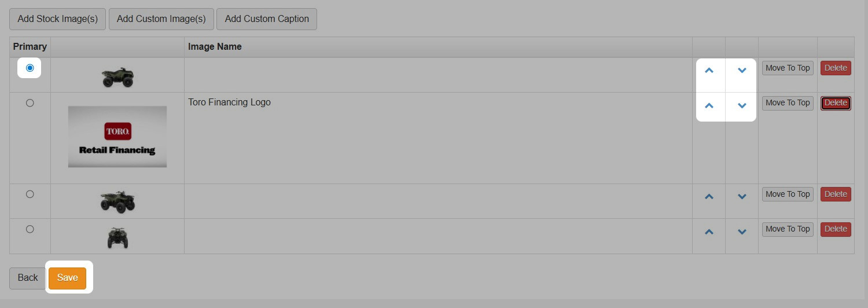Image resolution: width=868 pixels, height=308 pixels.
Task: Set Toro Financing Logo as primary image
Action: tap(30, 103)
